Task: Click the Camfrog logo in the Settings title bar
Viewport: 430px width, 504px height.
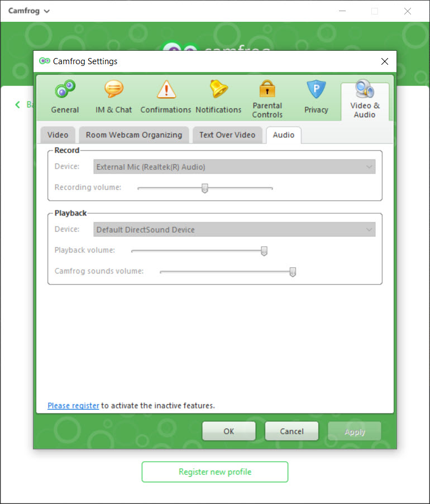Action: [x=45, y=61]
